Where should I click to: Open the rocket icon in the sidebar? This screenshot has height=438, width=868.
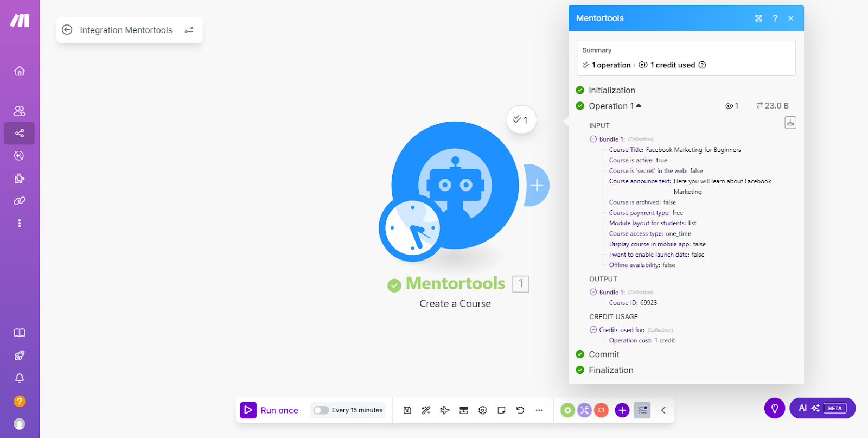tap(20, 356)
